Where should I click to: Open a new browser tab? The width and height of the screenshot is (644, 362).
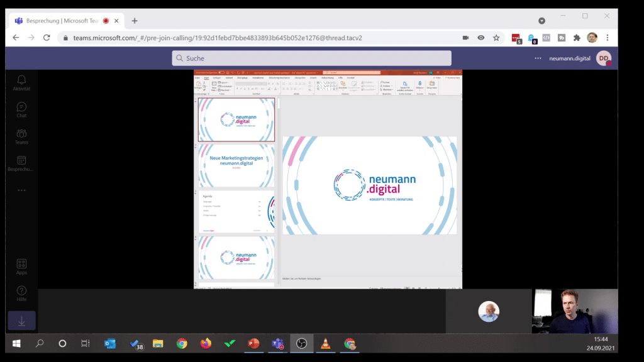[135, 21]
